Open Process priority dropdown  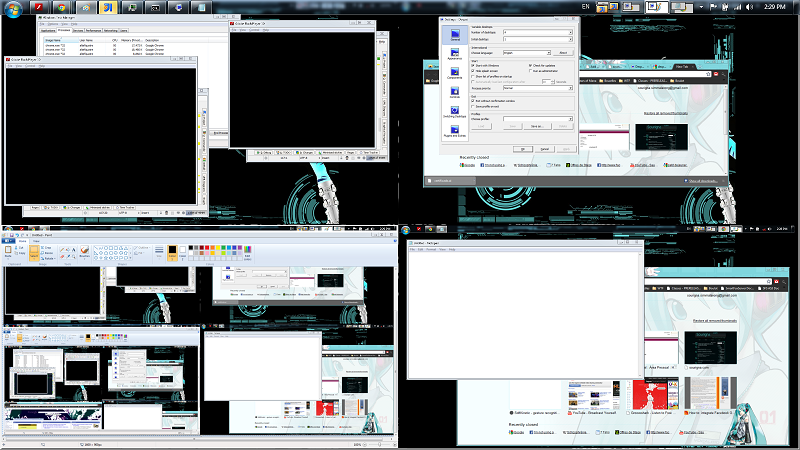pos(538,88)
